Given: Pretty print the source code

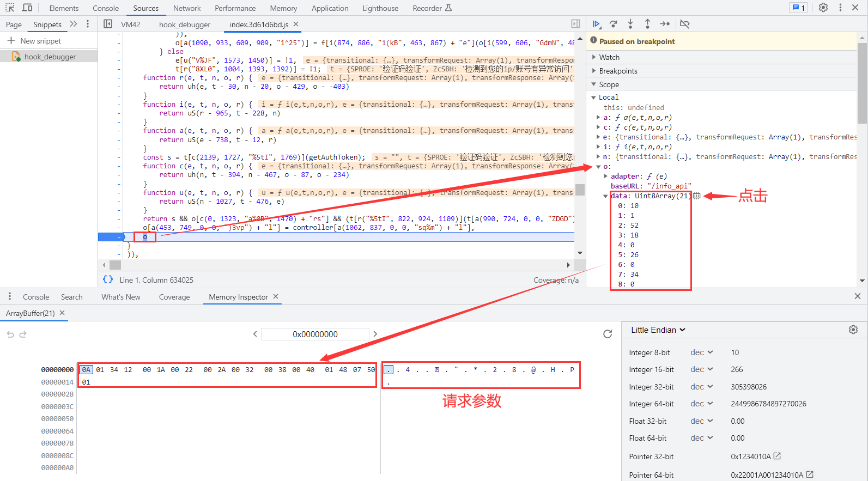Looking at the screenshot, I should coord(108,279).
